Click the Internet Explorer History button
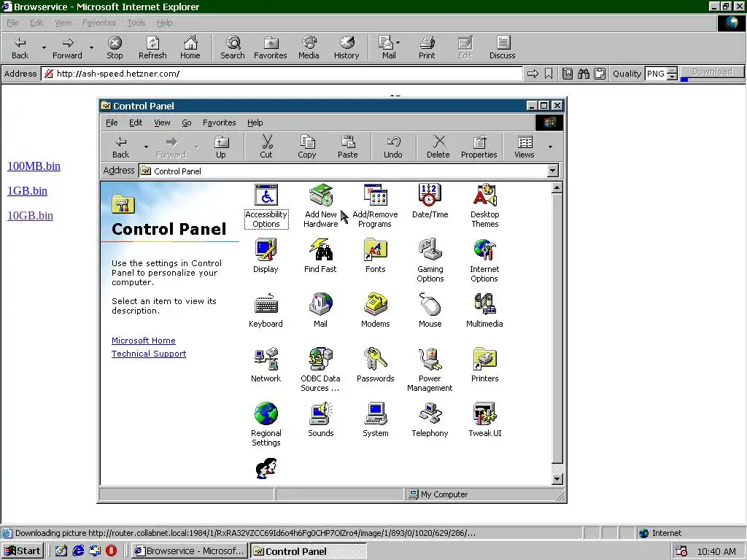 pyautogui.click(x=347, y=47)
